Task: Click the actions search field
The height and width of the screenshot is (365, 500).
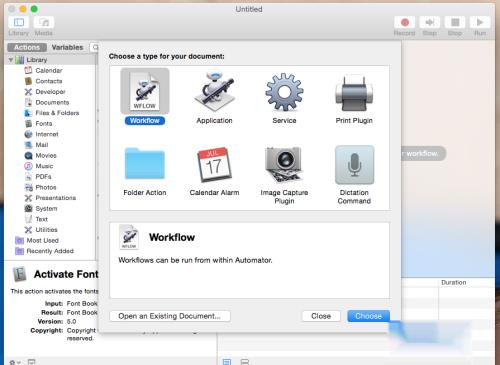Action: click(94, 47)
